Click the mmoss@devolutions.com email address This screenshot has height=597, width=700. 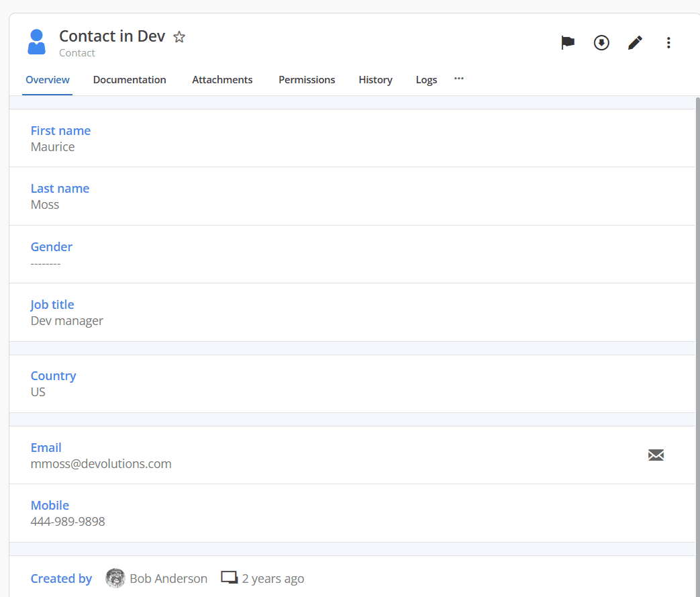coord(101,464)
